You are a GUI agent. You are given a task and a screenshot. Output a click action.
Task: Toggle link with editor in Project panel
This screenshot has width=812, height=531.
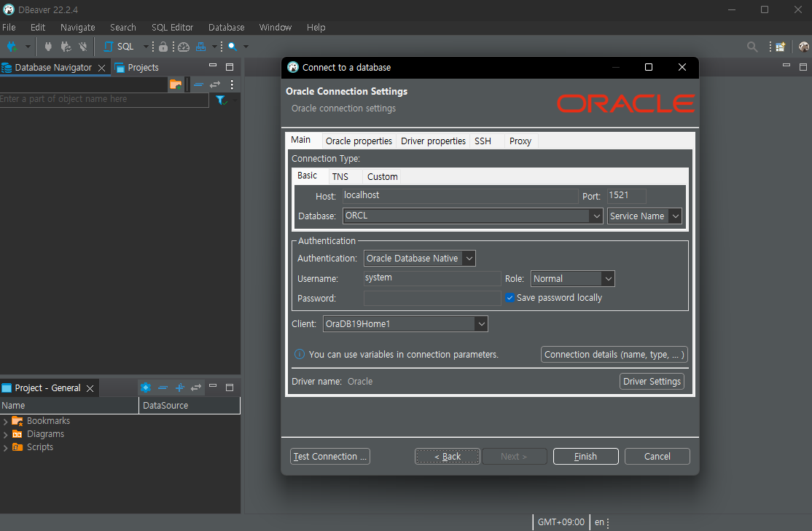click(x=196, y=388)
